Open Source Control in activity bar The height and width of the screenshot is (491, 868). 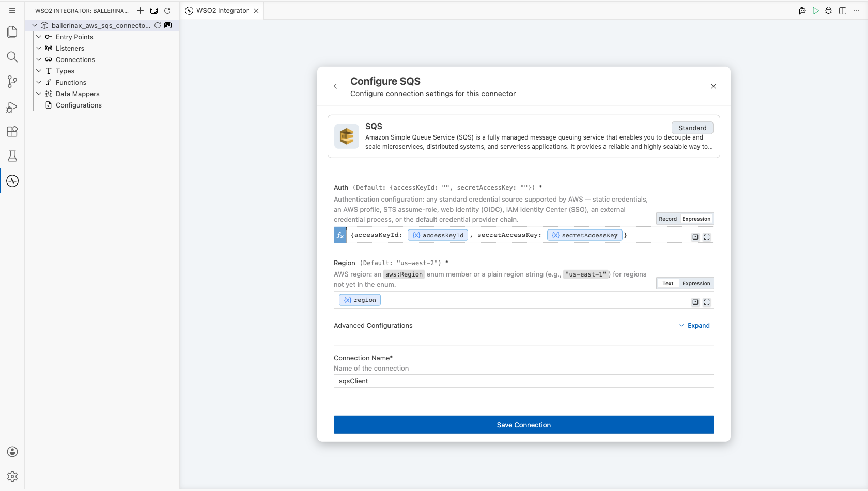pos(12,82)
